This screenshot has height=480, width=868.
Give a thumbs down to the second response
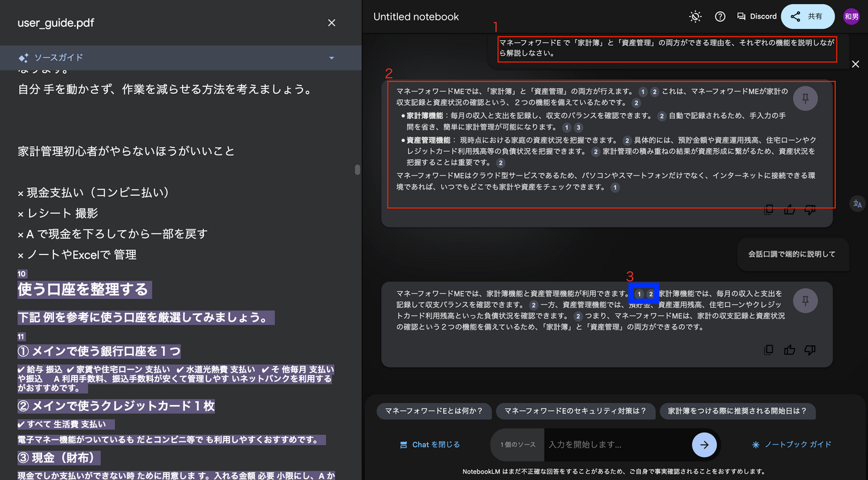pos(810,350)
